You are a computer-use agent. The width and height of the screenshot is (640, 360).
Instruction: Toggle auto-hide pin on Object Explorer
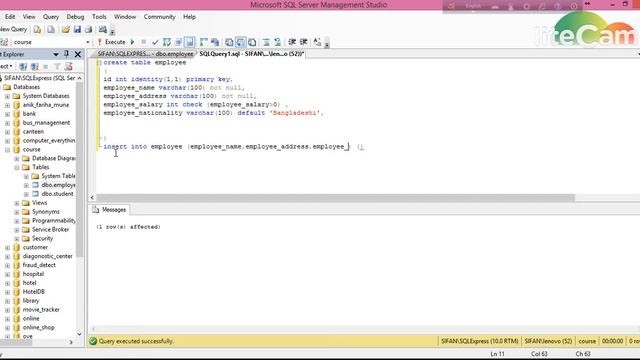67,54
